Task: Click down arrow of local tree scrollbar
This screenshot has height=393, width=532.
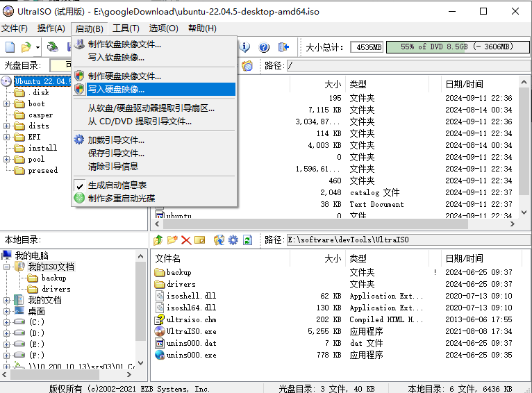Action: coord(141,363)
